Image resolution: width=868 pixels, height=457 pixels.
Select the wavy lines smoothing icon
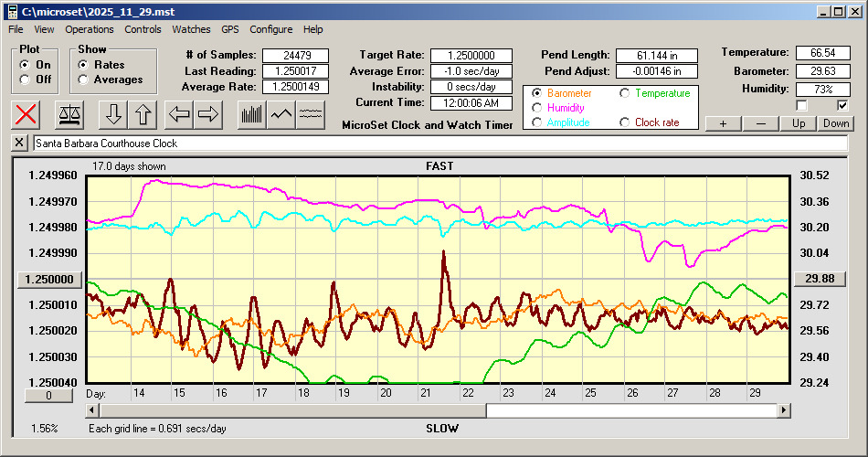point(312,114)
